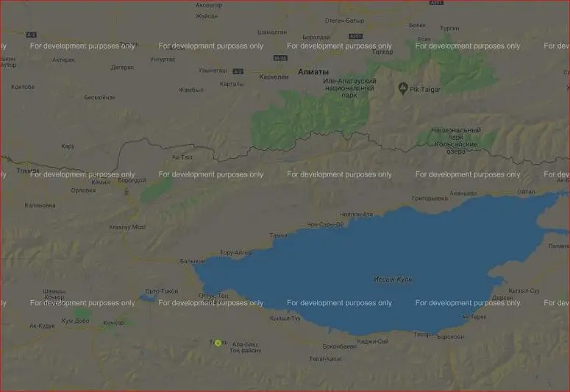Viewport: 570px width, 392px height.
Task: Click the Болек label
Action: pyautogui.click(x=417, y=25)
